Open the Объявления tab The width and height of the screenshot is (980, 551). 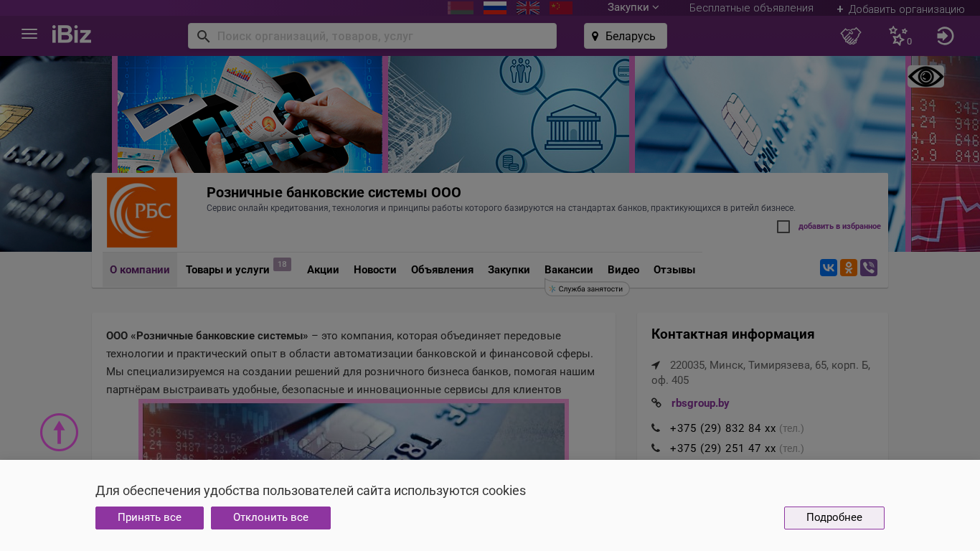click(x=442, y=270)
